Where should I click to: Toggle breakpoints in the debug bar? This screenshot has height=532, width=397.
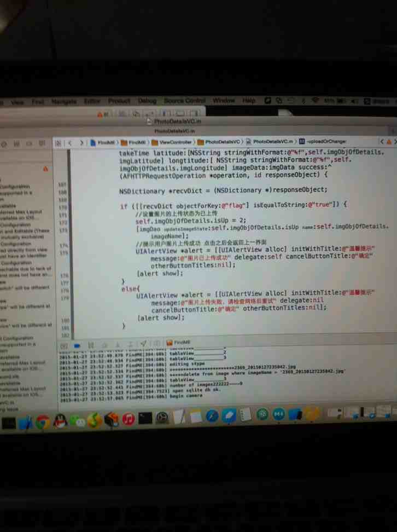pos(77,345)
